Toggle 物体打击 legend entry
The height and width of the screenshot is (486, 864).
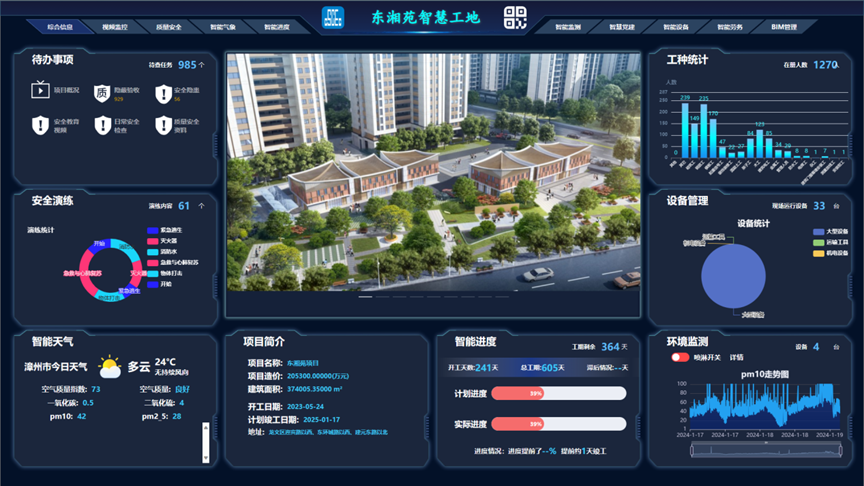(164, 273)
